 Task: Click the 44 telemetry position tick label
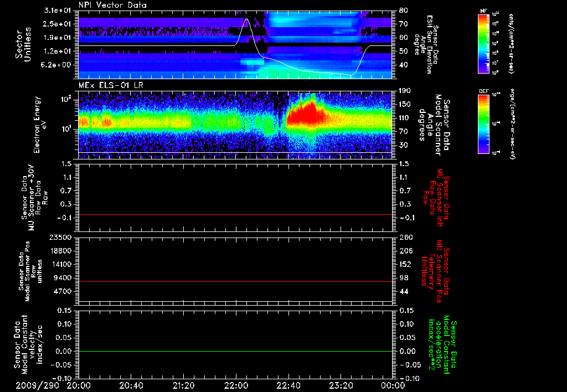pyautogui.click(x=403, y=291)
